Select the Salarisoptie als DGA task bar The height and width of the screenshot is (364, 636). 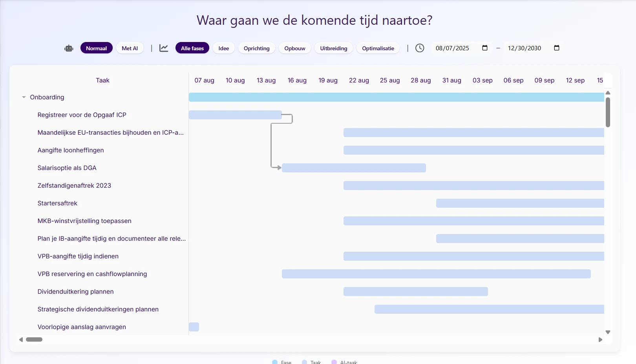(353, 168)
